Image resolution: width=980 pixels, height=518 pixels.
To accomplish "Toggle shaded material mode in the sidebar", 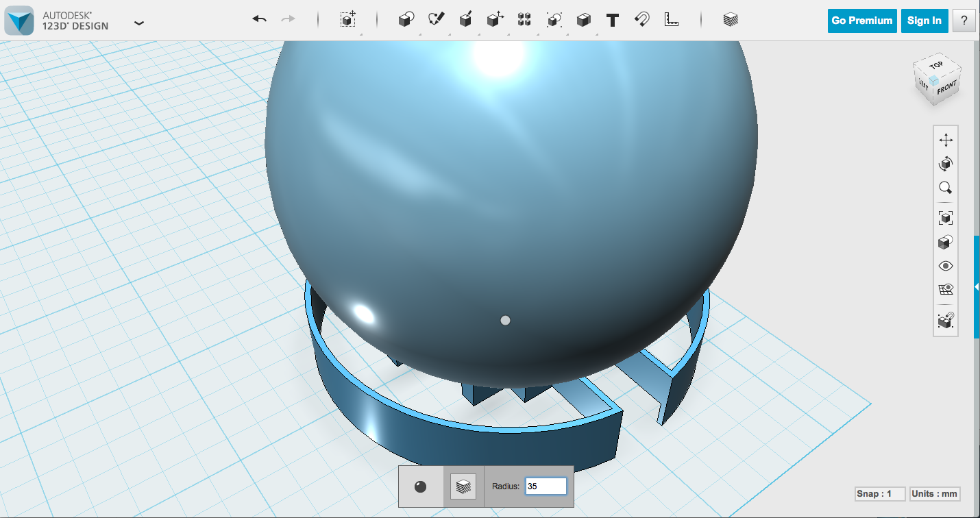I will click(x=945, y=241).
